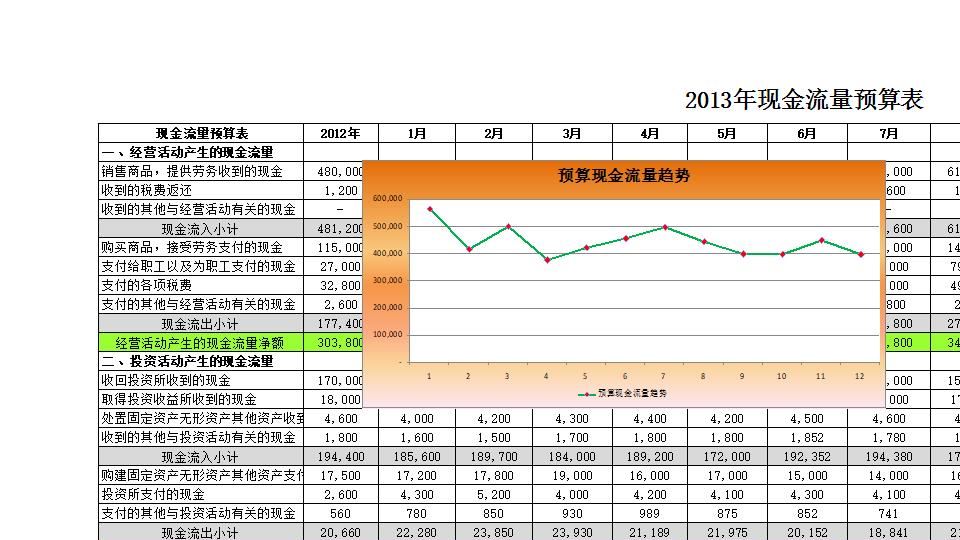Select the 5月 column header
Screen dimensions: 960x540
click(x=727, y=133)
